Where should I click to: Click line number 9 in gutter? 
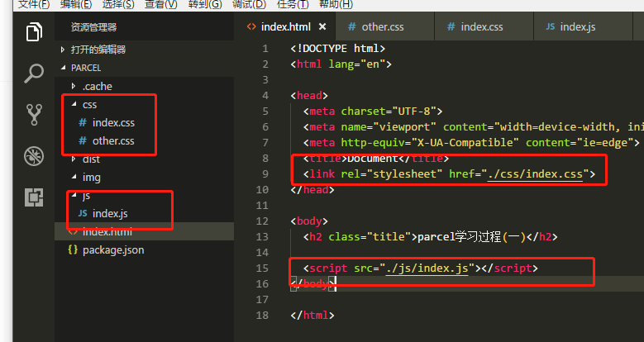265,174
